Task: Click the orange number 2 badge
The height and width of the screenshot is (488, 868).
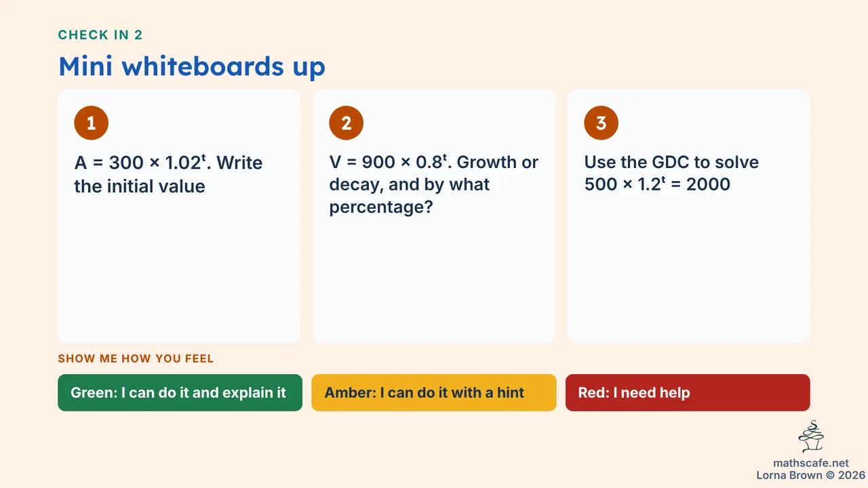Action: click(347, 123)
